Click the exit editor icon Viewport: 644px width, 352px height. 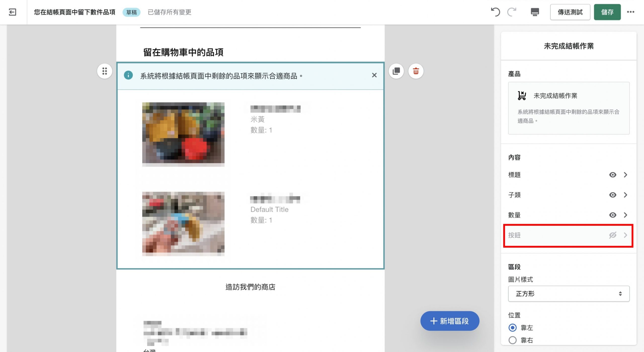12,12
